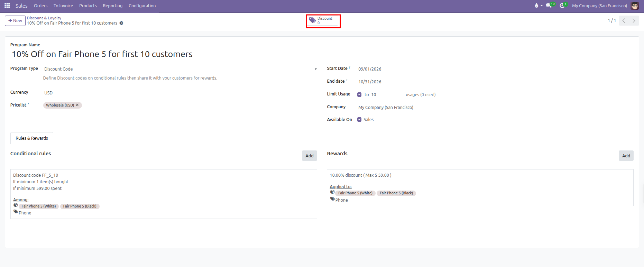Go back to Discount & Loyalty breadcrumb

click(x=44, y=18)
